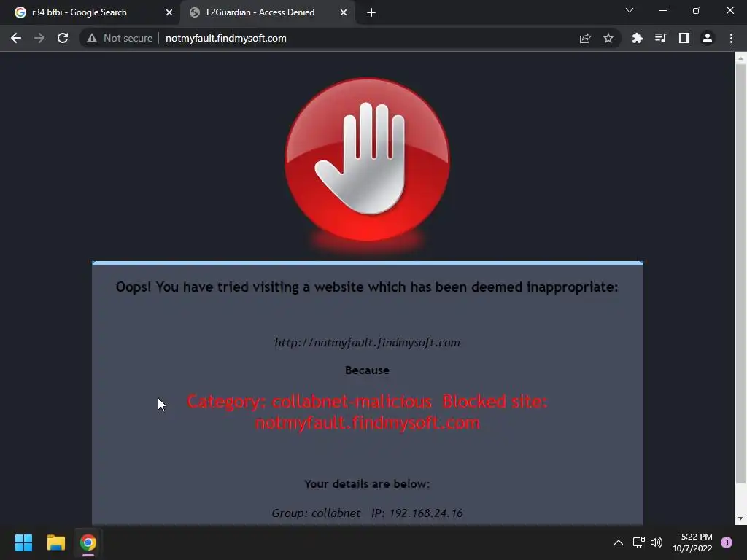
Task: Open File Explorer from the taskbar
Action: click(x=55, y=542)
